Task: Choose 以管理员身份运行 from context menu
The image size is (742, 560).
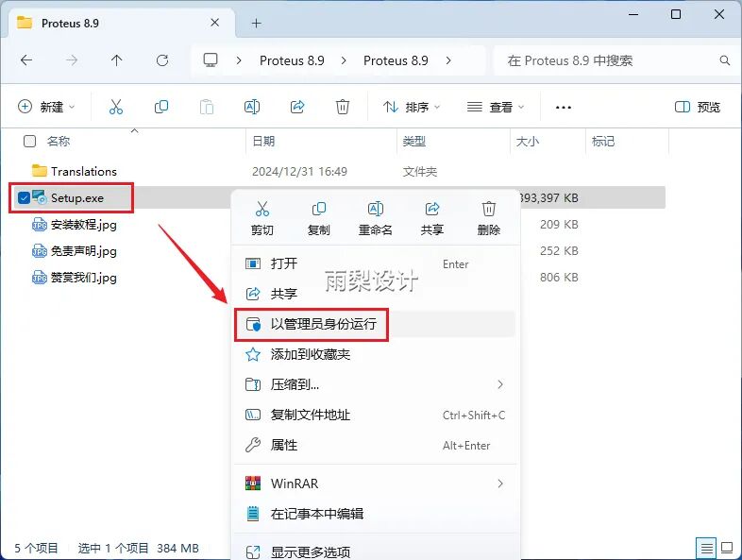Action: pos(323,324)
